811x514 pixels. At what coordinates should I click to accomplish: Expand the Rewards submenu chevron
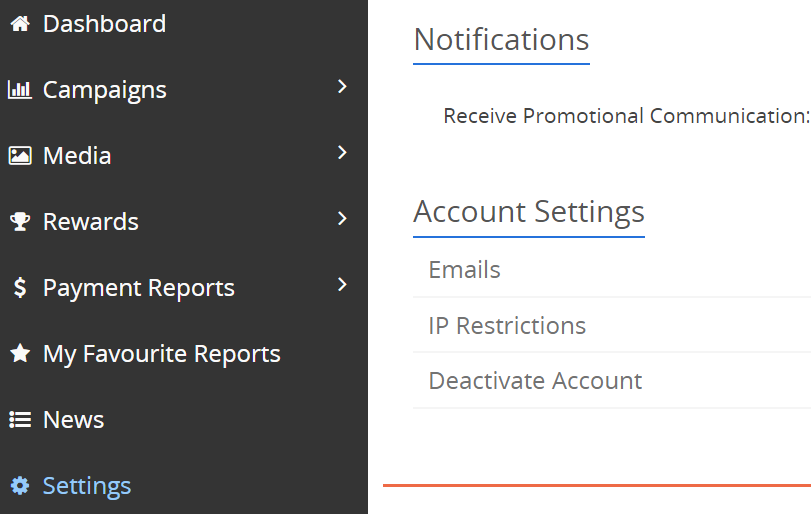(342, 219)
